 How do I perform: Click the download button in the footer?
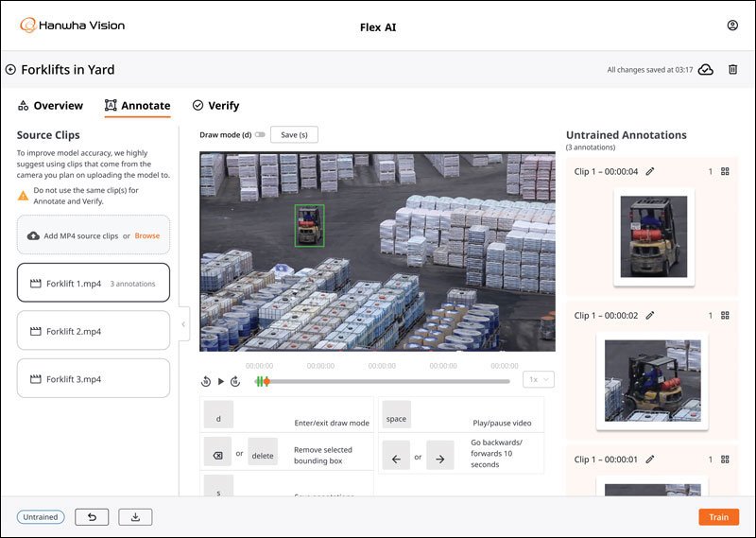click(x=135, y=517)
